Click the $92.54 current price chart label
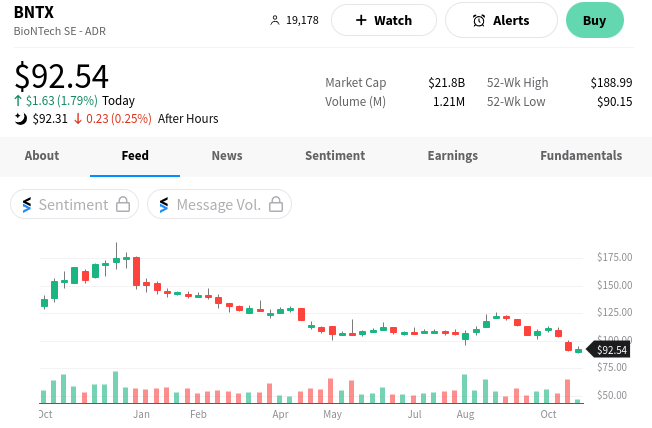This screenshot has width=652, height=428. [x=611, y=349]
